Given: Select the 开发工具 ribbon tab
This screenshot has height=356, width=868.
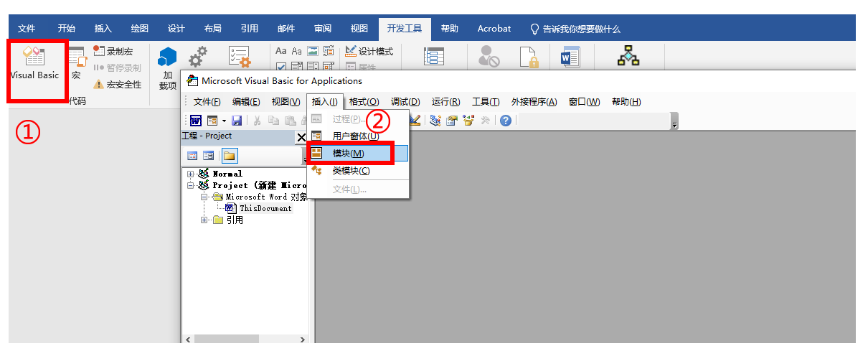Looking at the screenshot, I should [x=405, y=29].
